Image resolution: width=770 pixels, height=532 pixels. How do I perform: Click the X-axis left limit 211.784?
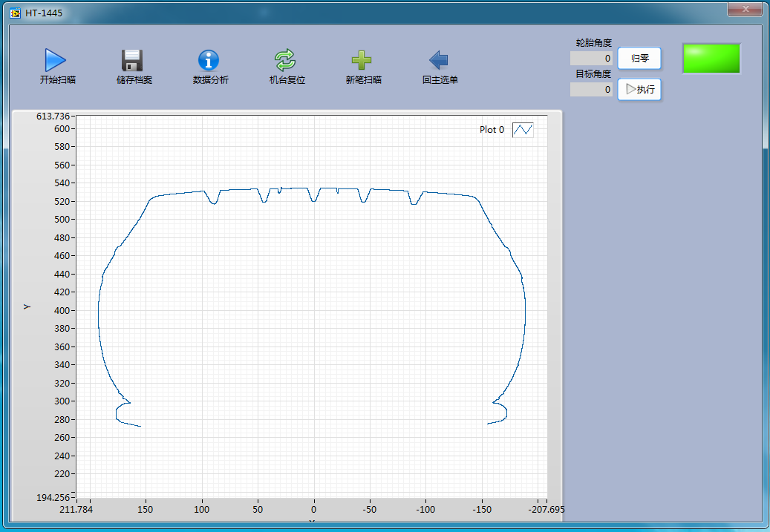click(x=76, y=510)
